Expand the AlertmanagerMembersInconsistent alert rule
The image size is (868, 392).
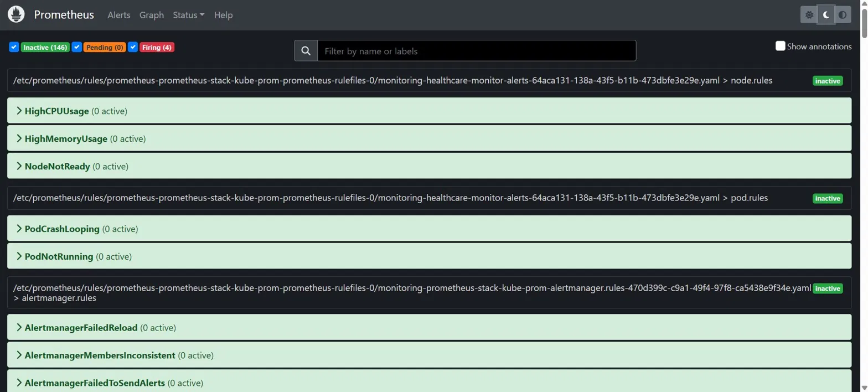(429, 355)
